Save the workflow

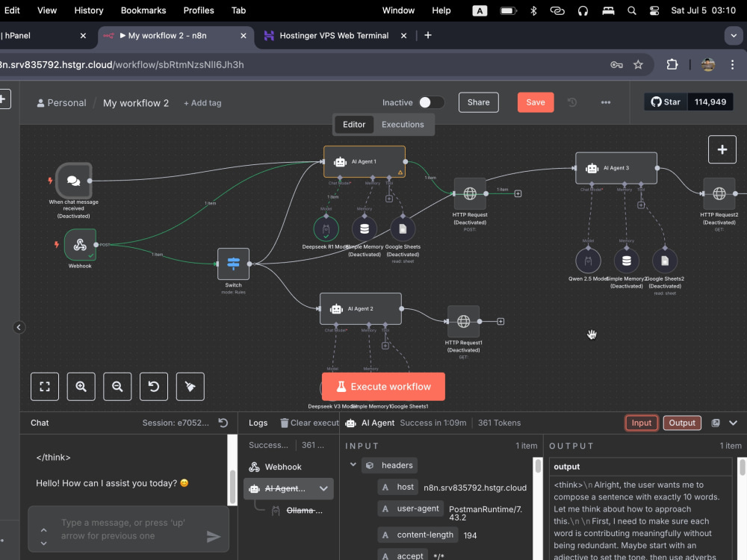point(536,102)
